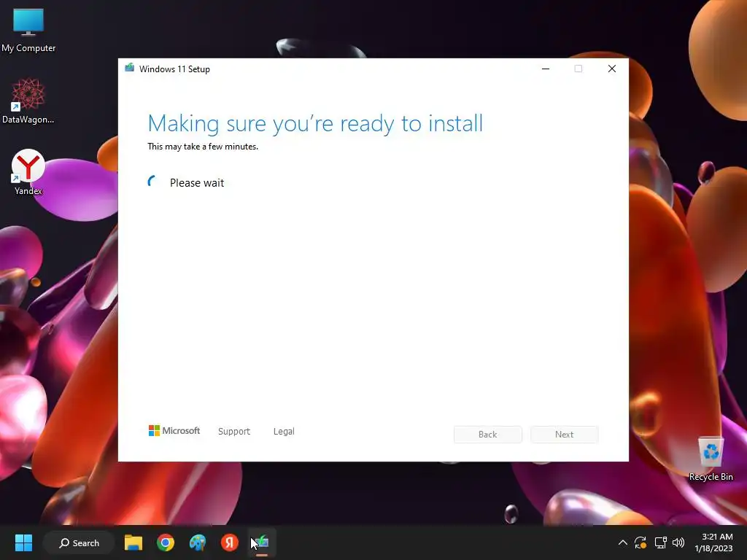The height and width of the screenshot is (560, 747).
Task: Open the Yandex browser taskbar icon
Action: click(x=230, y=542)
